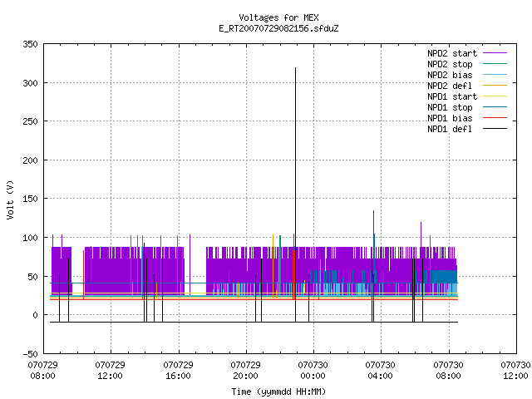Viewport: 532px width, 399px height.
Task: Click the "Volt (V)" axis label
Action: (x=10, y=199)
